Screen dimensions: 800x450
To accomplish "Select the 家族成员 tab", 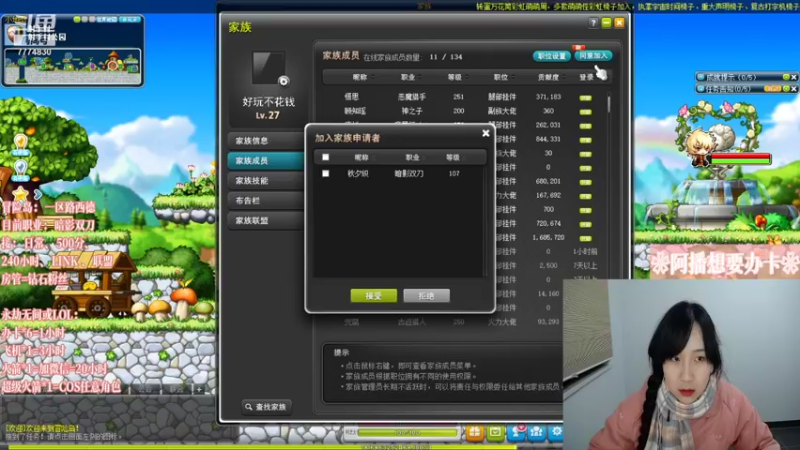I will 265,160.
